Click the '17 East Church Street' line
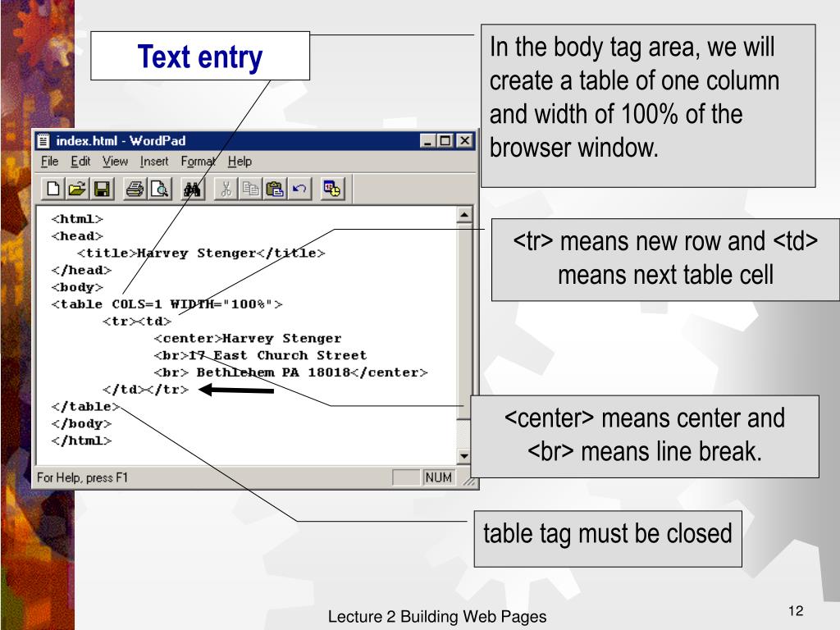This screenshot has width=840, height=630. point(260,356)
